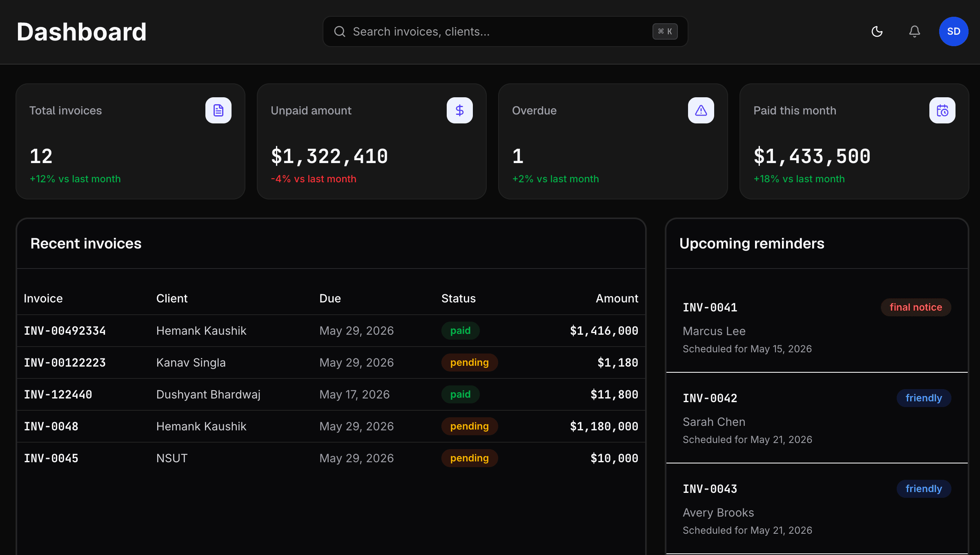Click the Total invoices document icon
The width and height of the screenshot is (980, 555).
[x=218, y=110]
